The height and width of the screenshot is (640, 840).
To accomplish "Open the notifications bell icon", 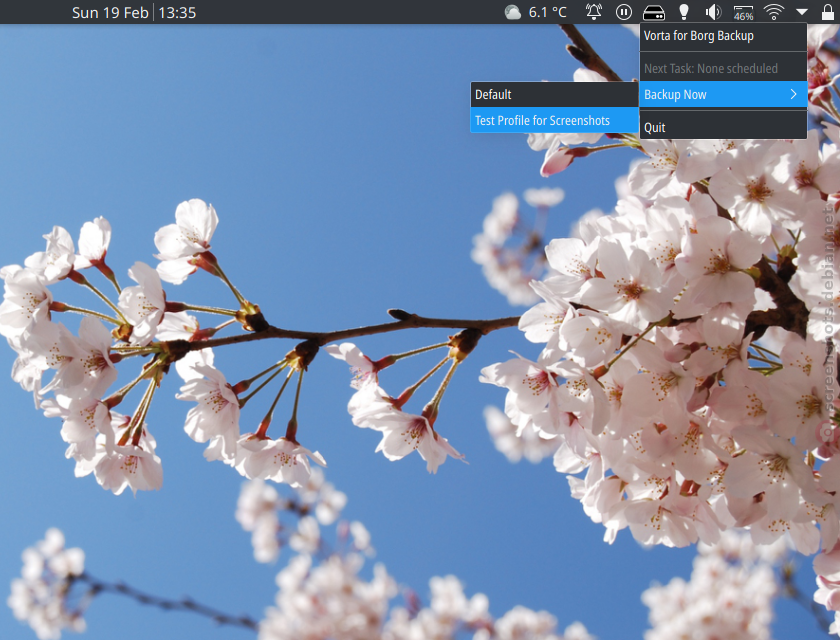I will (x=594, y=12).
